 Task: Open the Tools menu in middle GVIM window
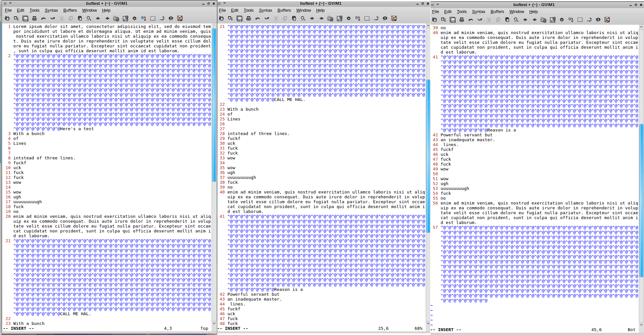tap(249, 10)
